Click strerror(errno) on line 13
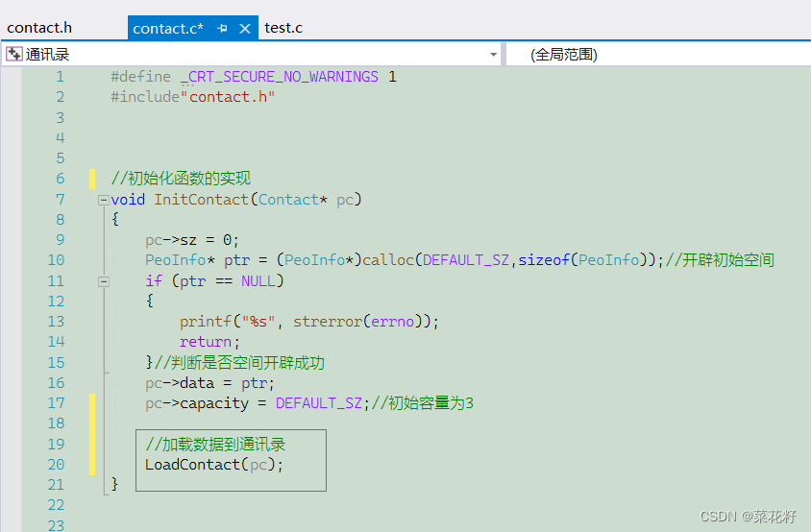 (357, 322)
